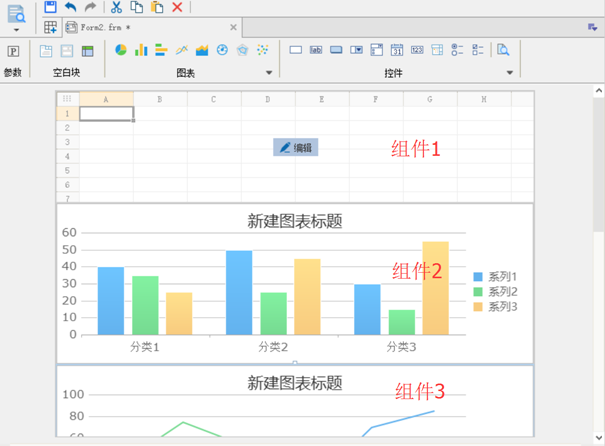The height and width of the screenshot is (446, 605).
Task: Click column header B
Action: click(x=160, y=100)
